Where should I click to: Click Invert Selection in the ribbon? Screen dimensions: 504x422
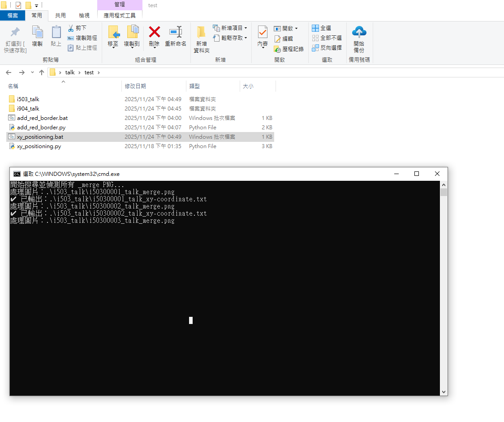point(327,48)
